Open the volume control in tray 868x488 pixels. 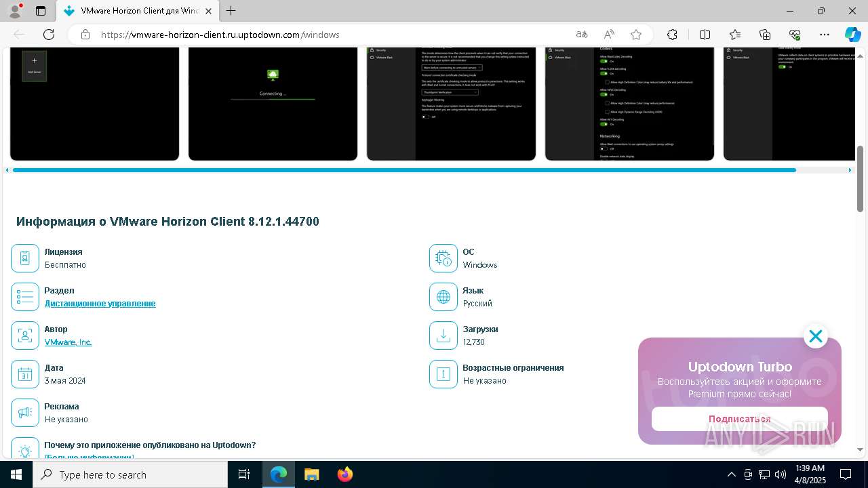(781, 474)
